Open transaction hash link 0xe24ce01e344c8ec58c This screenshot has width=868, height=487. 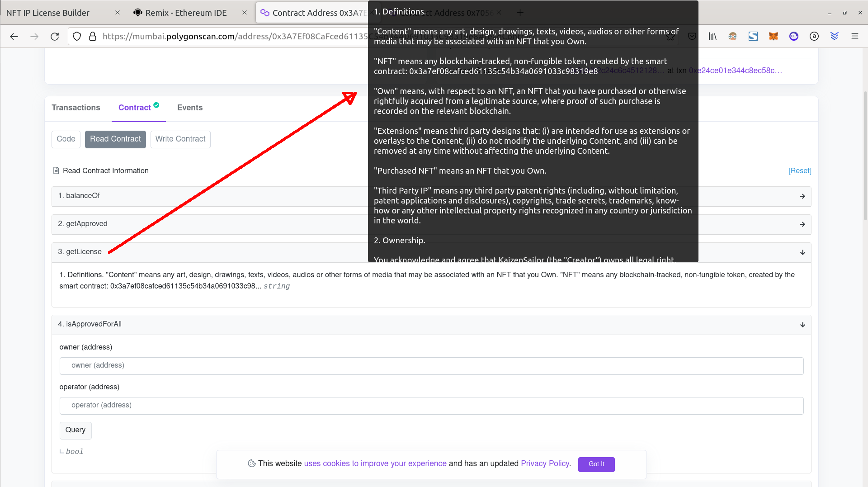coord(736,71)
